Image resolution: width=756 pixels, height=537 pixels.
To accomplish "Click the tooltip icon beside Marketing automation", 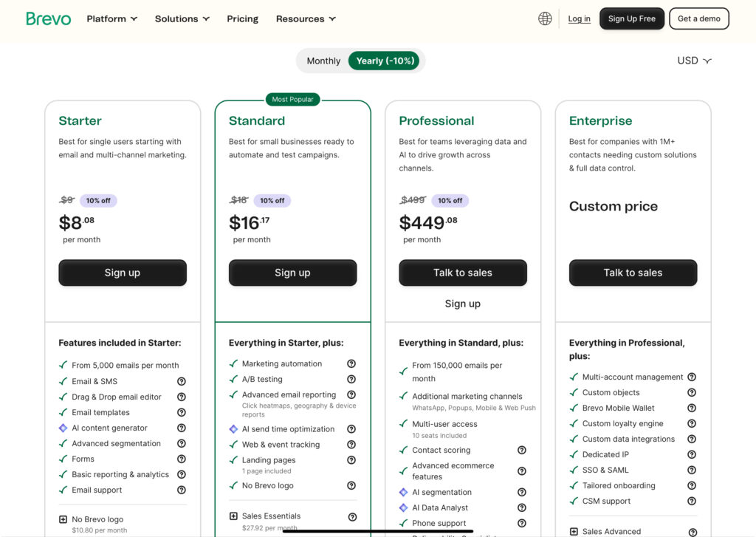I will click(352, 363).
